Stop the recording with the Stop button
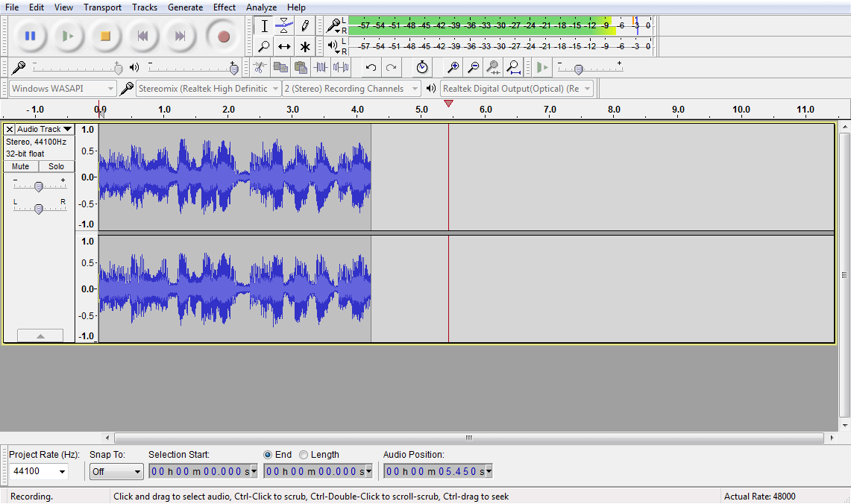Viewport: 851px width, 504px height. (x=105, y=36)
